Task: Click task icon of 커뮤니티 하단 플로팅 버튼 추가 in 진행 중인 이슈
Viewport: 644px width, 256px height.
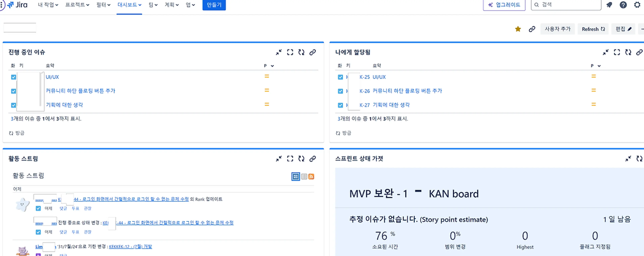Action: coord(13,91)
